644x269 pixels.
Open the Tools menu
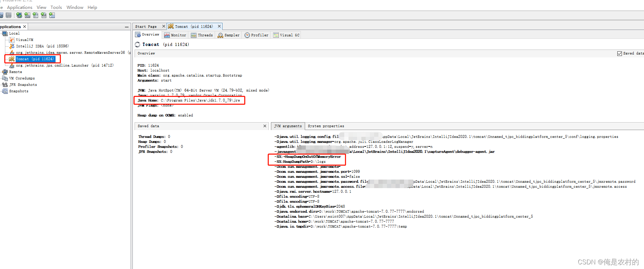[x=56, y=7]
